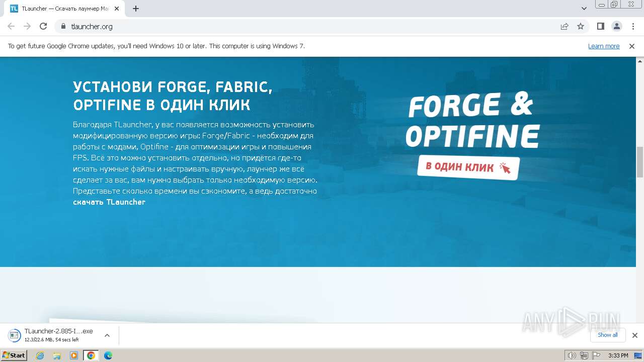Go back to the previous page

(x=11, y=26)
